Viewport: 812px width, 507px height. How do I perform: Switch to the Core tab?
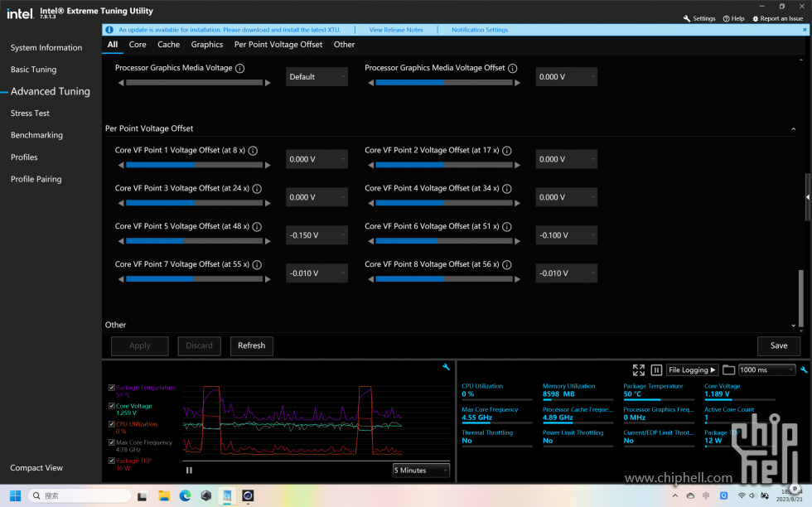(138, 45)
